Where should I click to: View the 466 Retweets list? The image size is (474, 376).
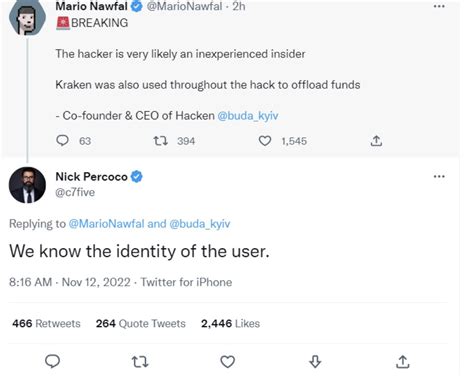(46, 323)
